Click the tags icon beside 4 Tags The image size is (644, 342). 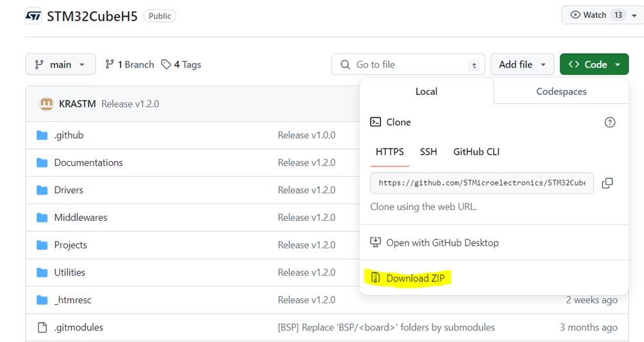click(x=166, y=64)
